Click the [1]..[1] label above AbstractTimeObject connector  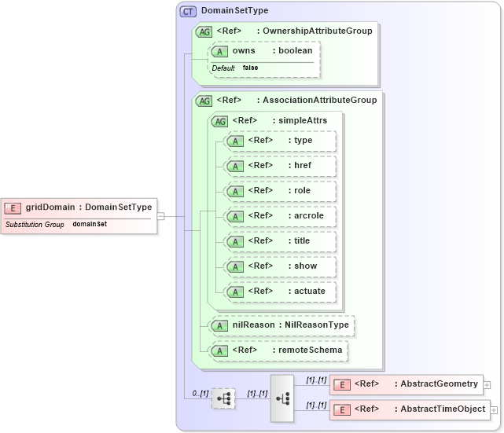pyautogui.click(x=316, y=405)
